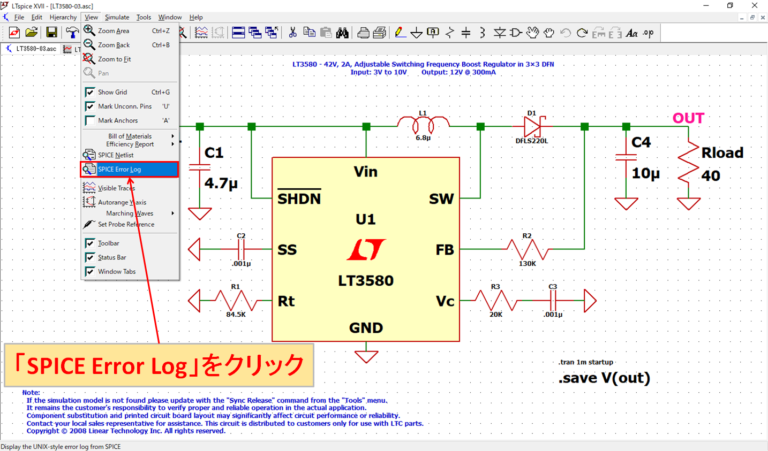768x451 pixels.
Task: Switch to the LT3580-03.asc tab
Action: tap(33, 48)
